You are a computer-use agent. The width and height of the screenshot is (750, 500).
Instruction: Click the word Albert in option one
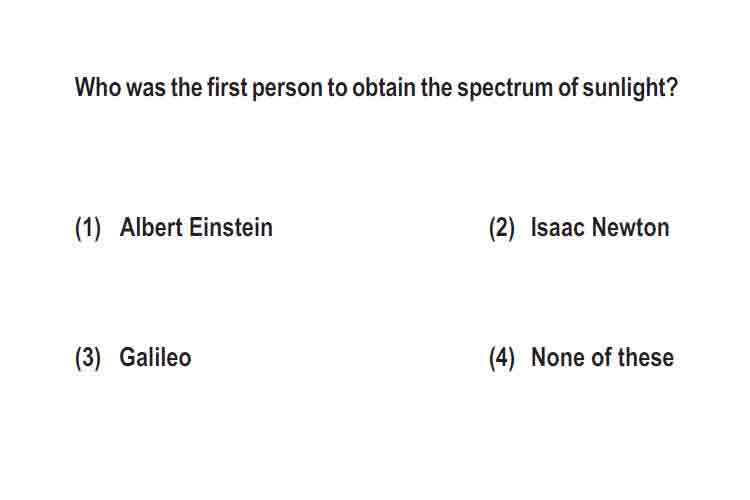point(152,227)
